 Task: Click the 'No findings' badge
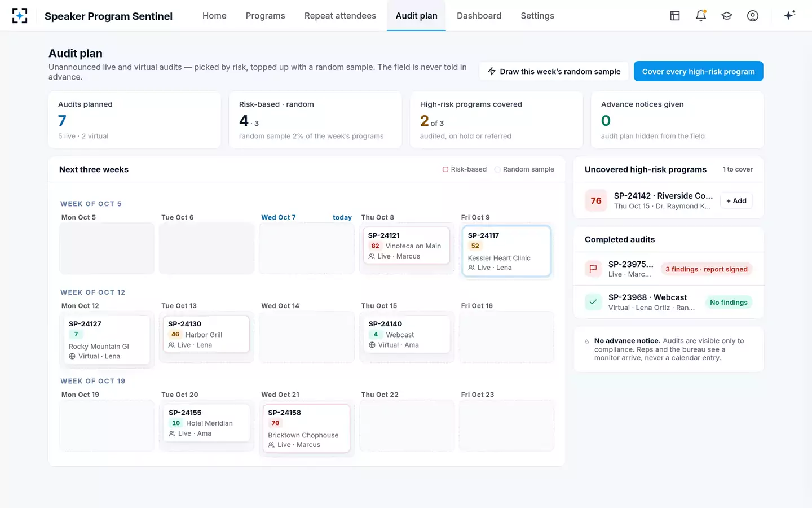tap(729, 303)
